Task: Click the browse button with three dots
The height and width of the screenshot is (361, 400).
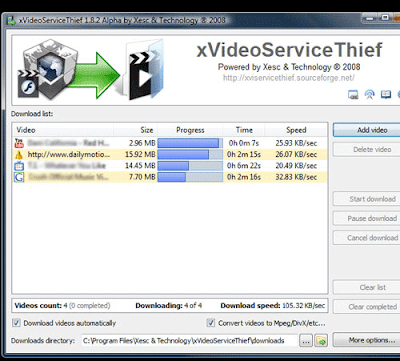Action: [x=306, y=341]
